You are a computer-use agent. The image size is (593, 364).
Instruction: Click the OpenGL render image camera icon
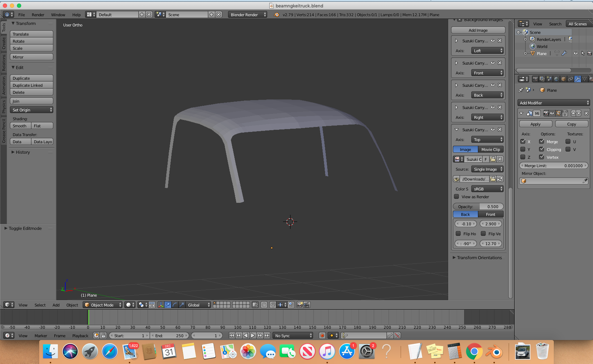300,305
